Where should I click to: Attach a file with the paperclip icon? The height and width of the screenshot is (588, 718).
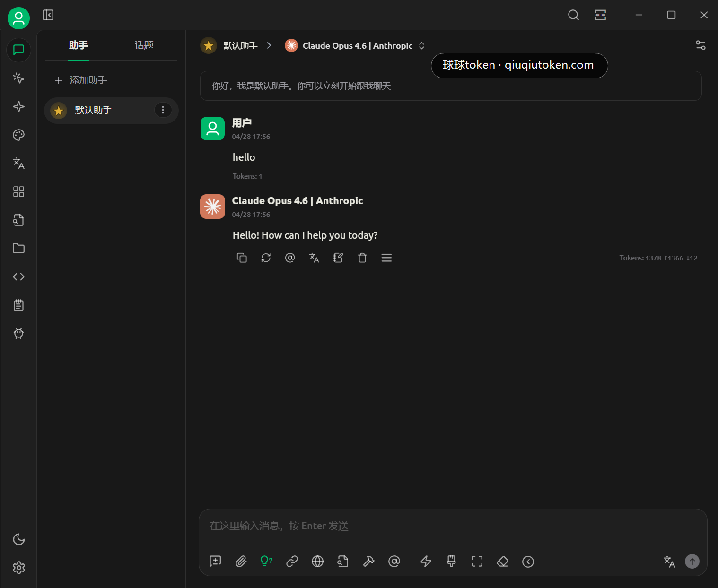pyautogui.click(x=241, y=561)
